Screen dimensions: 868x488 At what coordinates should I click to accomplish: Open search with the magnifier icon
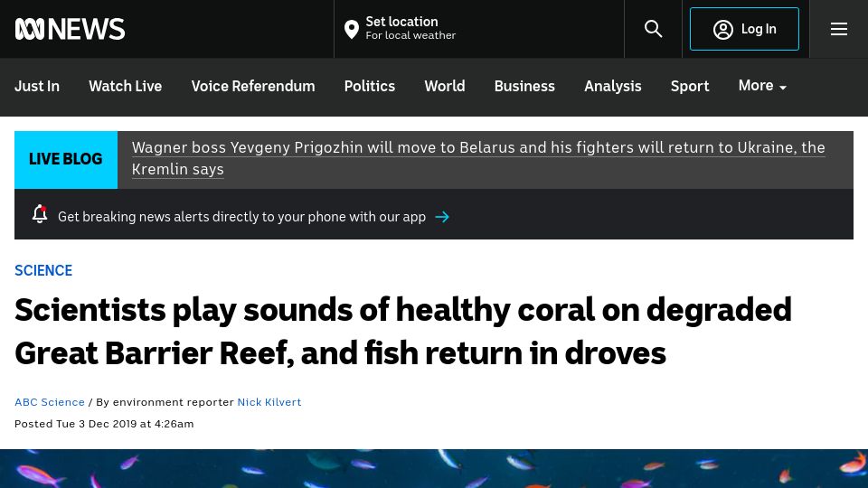click(x=653, y=29)
